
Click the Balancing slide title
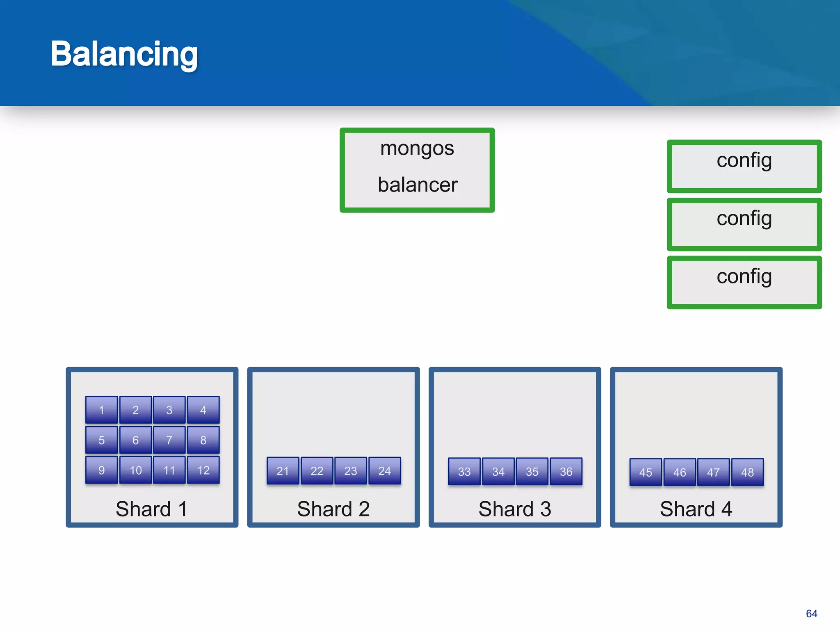(124, 54)
